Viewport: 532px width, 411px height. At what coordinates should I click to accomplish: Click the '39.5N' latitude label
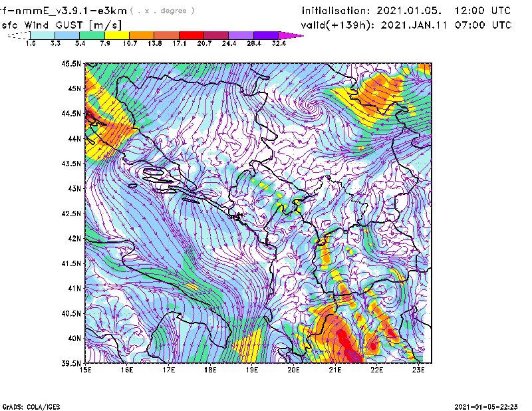coord(71,363)
